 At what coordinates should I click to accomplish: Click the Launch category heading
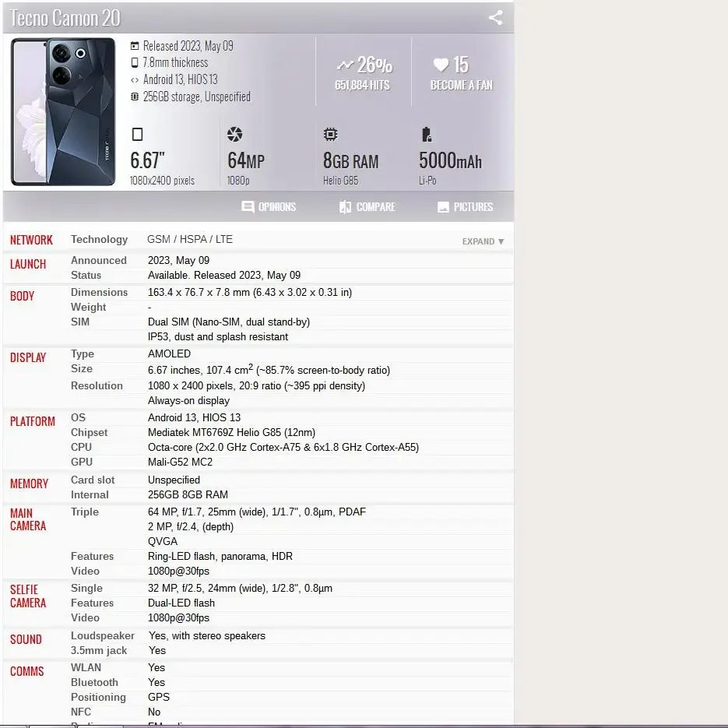28,264
